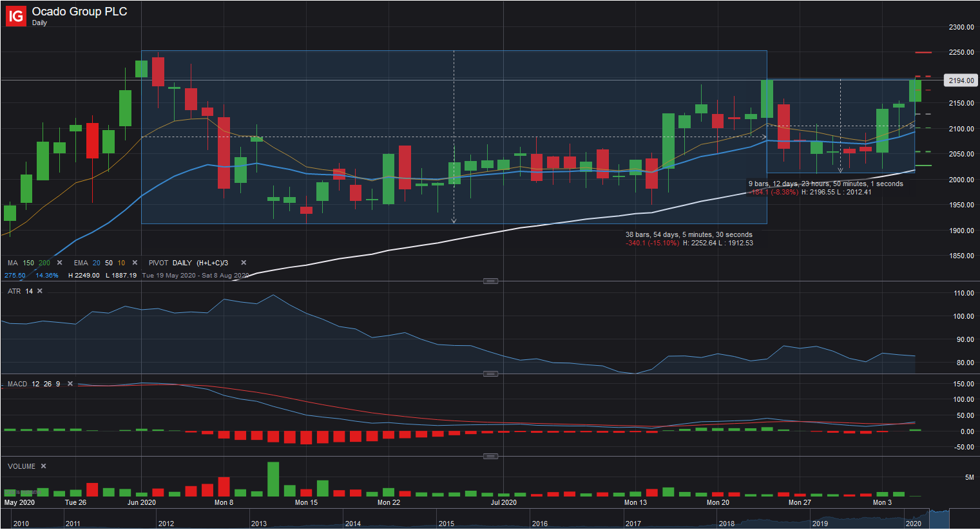Open the pivot DAILY period setting
This screenshot has height=530, width=980.
(182, 263)
